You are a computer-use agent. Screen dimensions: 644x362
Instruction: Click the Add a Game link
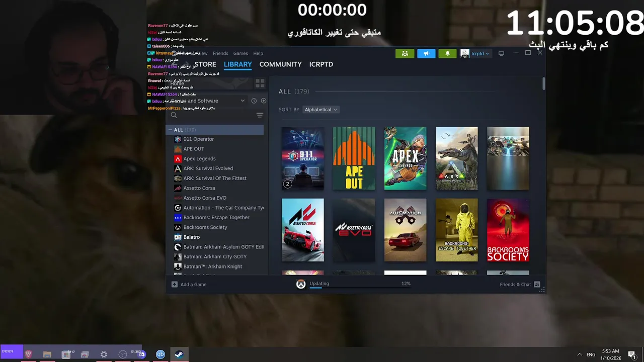(x=193, y=285)
